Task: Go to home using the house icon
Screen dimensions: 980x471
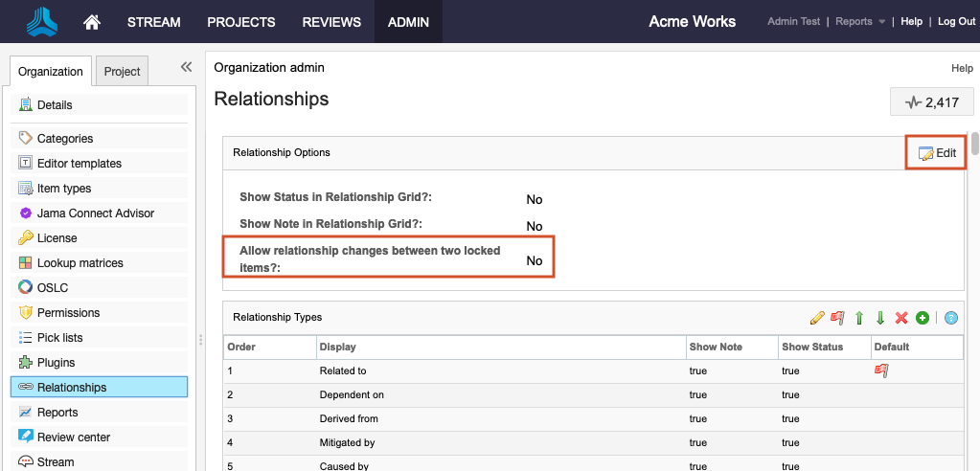Action: click(x=92, y=22)
